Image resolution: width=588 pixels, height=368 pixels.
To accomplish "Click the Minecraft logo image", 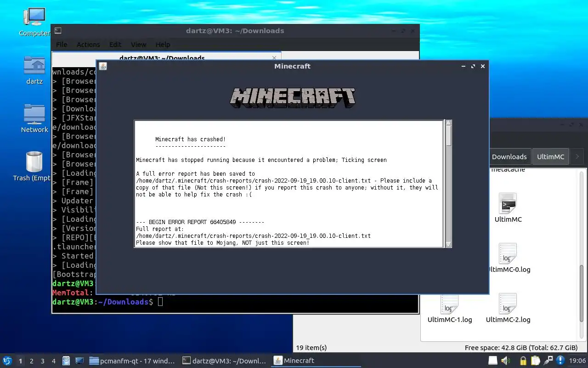I will point(293,98).
